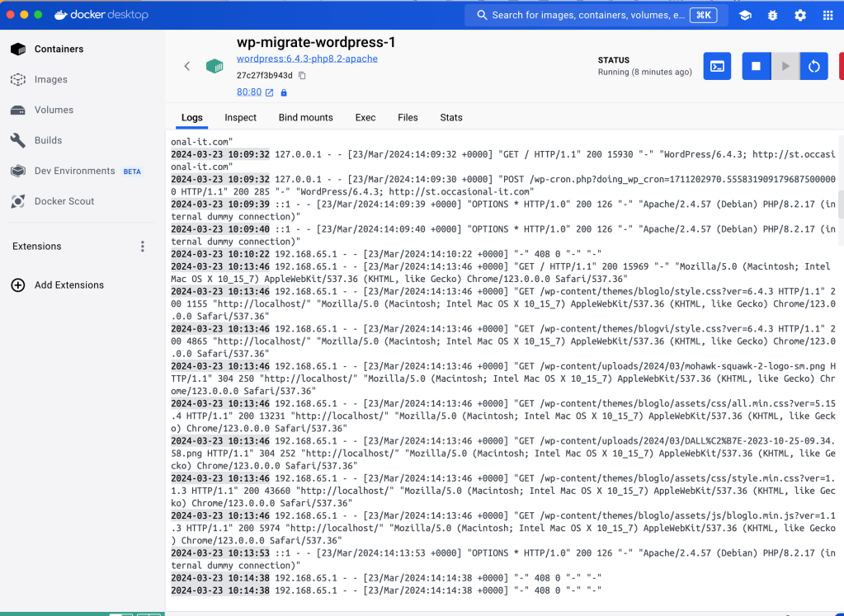Image resolution: width=844 pixels, height=616 pixels.
Task: Click the wordpress:6.4.3-php8.2-apache image link
Action: (x=307, y=59)
